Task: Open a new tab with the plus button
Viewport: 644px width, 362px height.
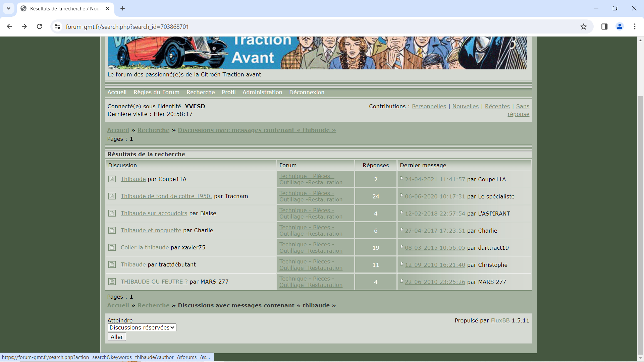Action: pos(123,8)
